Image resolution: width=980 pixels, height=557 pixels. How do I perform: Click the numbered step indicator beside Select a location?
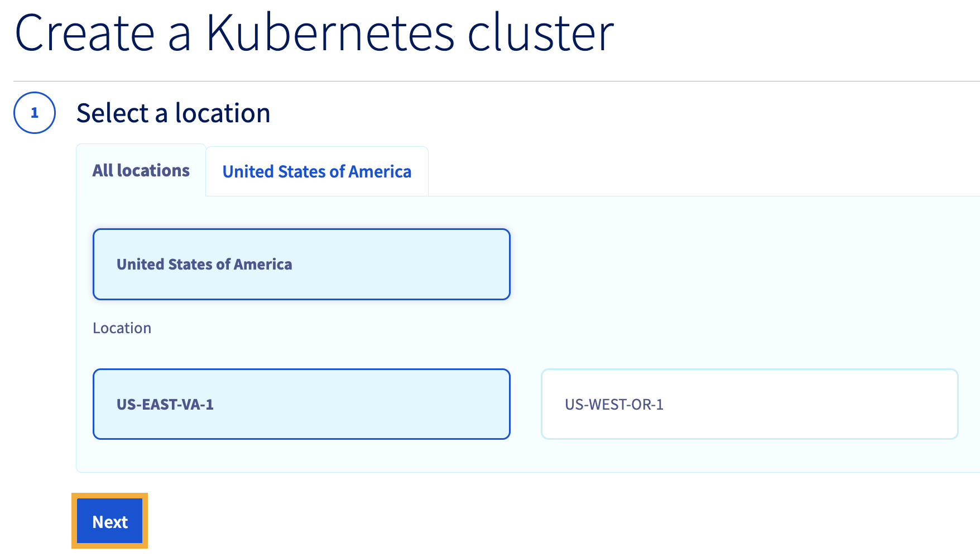pyautogui.click(x=35, y=113)
